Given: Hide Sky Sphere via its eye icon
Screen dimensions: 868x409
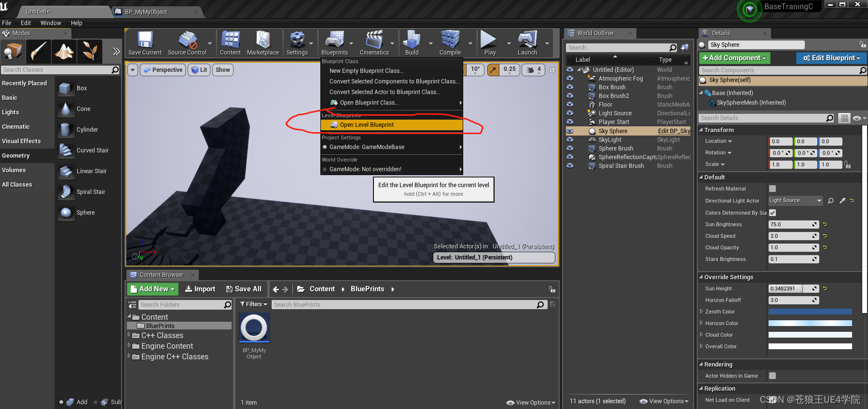Looking at the screenshot, I should 570,131.
